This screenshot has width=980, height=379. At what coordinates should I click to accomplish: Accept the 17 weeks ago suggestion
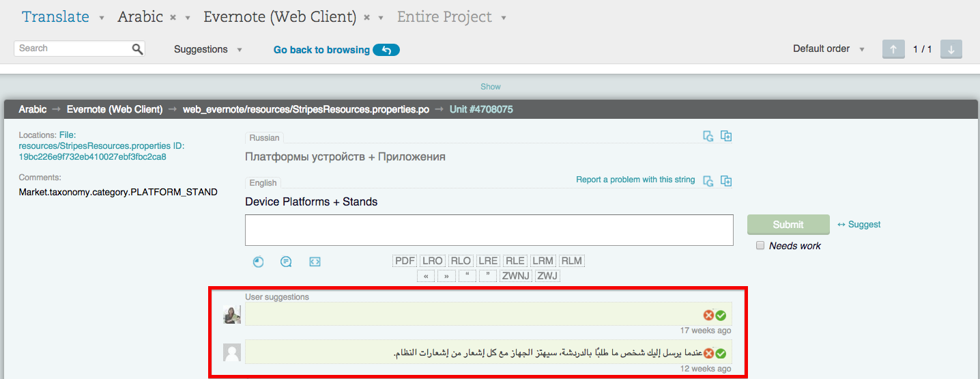tap(721, 315)
